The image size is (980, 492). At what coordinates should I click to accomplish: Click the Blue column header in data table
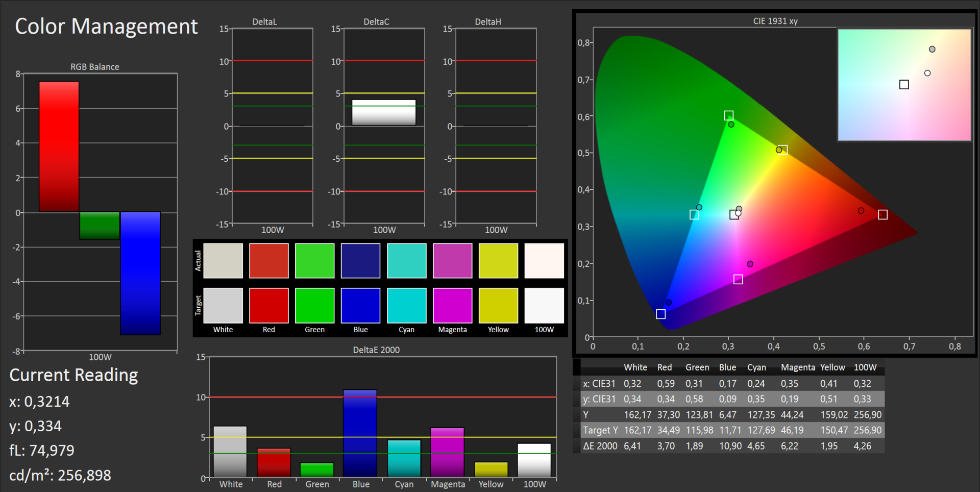(727, 367)
